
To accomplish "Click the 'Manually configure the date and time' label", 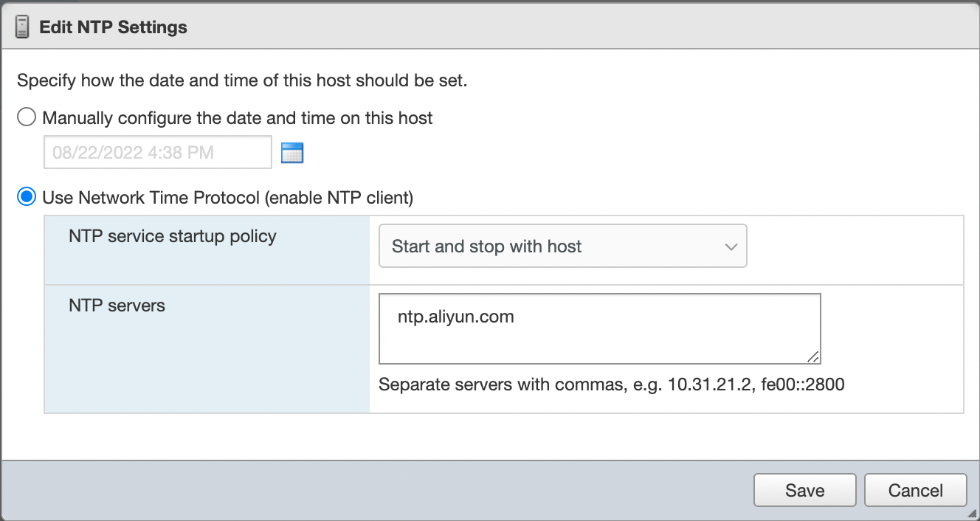I will [238, 117].
